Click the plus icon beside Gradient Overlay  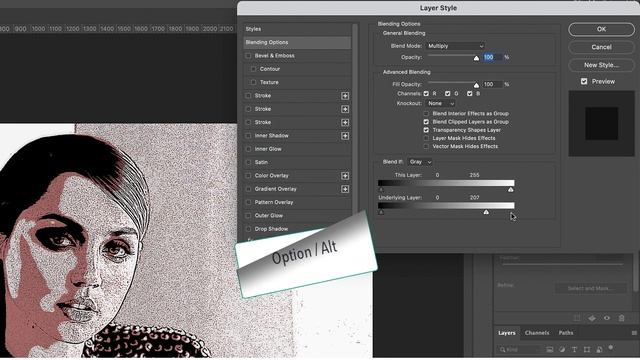click(x=345, y=189)
